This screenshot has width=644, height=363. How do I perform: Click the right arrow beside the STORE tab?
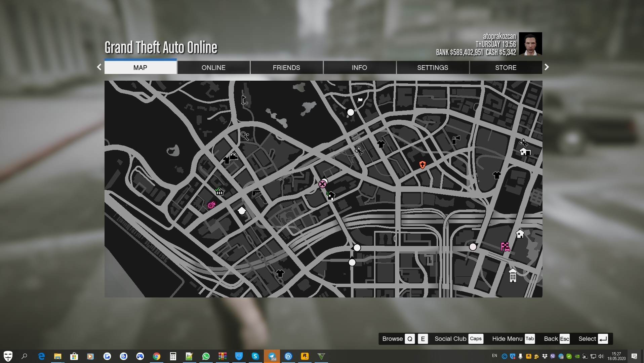(547, 67)
